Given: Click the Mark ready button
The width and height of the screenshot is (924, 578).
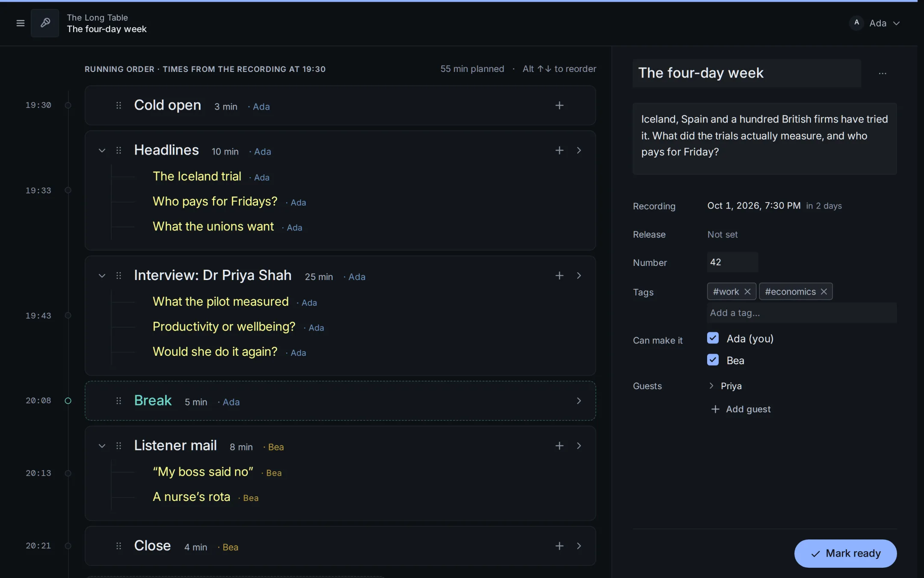Looking at the screenshot, I should coord(845,554).
